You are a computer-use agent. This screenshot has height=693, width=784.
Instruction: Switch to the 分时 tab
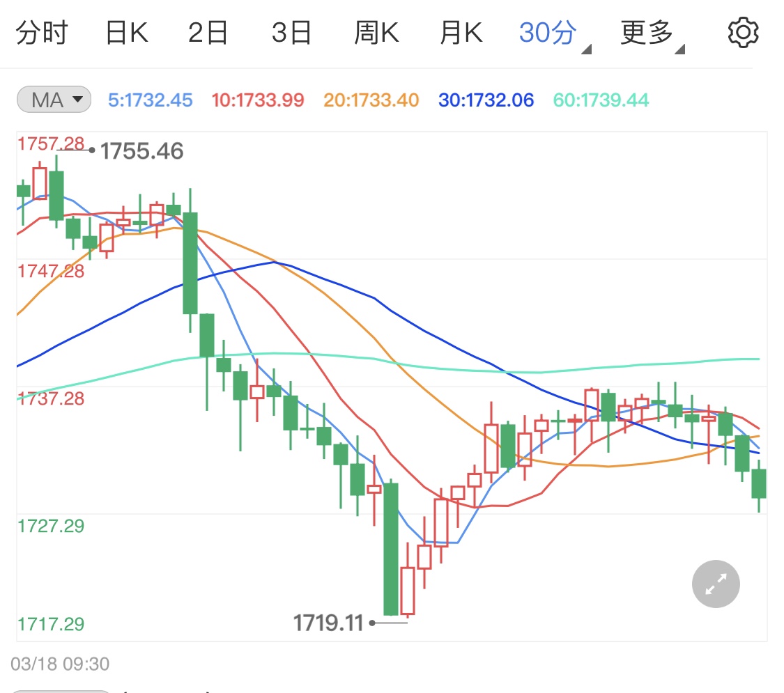coord(42,33)
